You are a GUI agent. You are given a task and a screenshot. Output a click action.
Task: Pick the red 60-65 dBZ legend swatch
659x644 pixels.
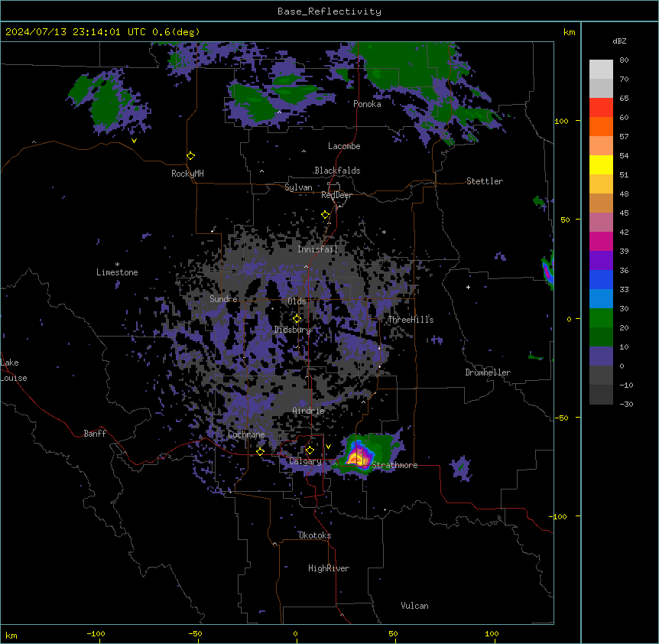pos(601,107)
